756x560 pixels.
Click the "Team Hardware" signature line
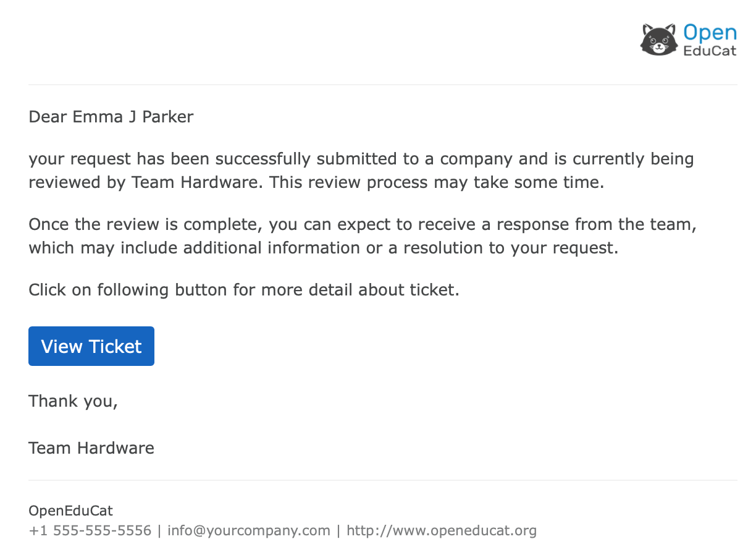(91, 448)
